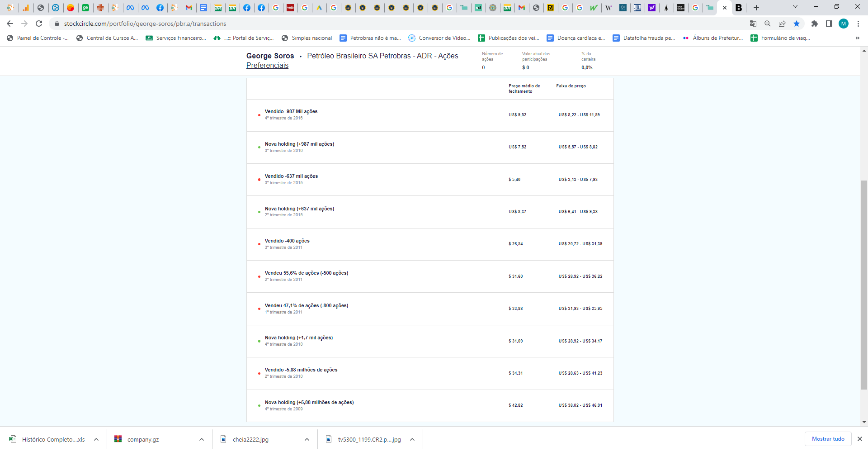View site information padlock icon
The width and height of the screenshot is (868, 452).
pyautogui.click(x=57, y=24)
